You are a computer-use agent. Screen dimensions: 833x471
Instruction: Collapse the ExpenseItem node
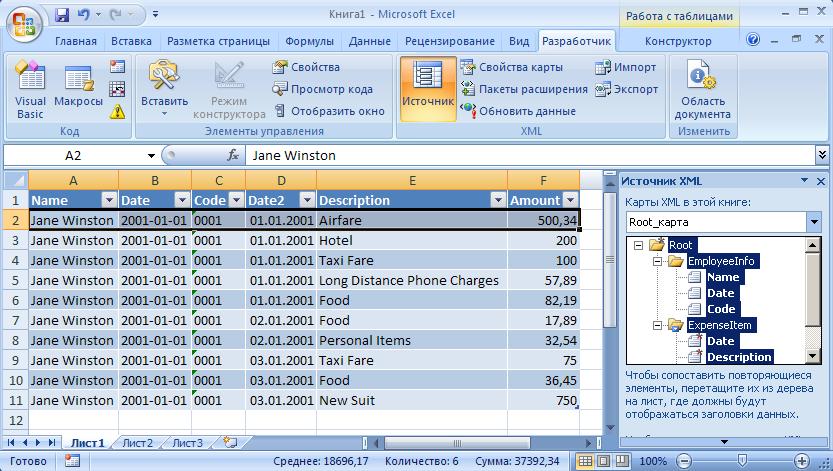coord(657,325)
